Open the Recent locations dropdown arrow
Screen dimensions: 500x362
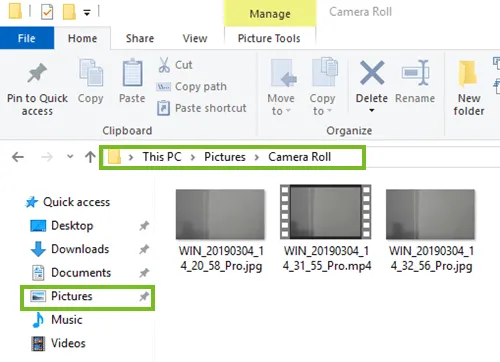(70, 156)
